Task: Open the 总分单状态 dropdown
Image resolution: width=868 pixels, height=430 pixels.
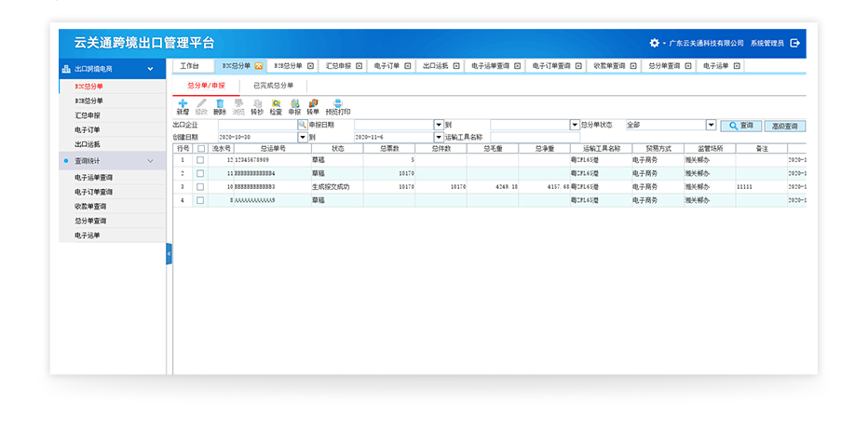Action: 711,125
